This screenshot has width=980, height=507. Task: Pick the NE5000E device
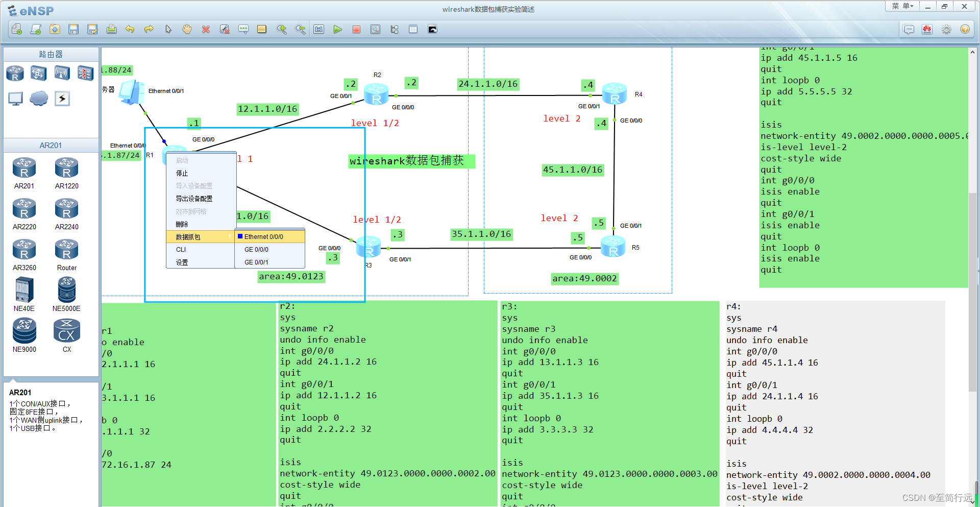[67, 295]
